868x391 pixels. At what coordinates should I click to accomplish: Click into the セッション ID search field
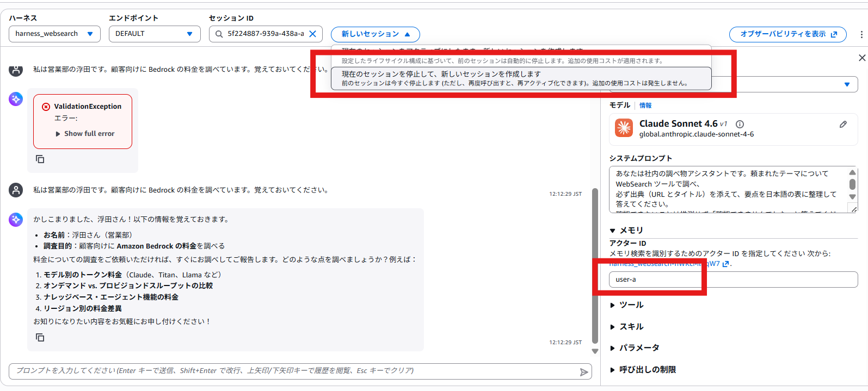point(266,34)
